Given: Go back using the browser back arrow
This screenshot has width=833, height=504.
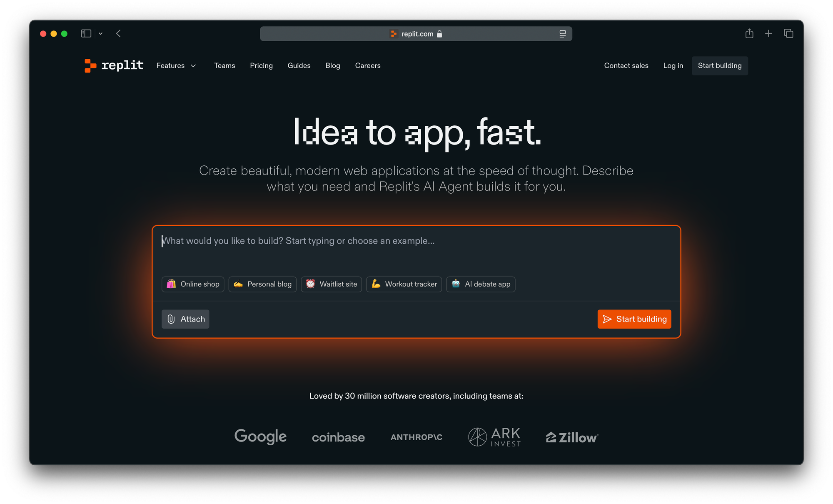Looking at the screenshot, I should coord(118,34).
